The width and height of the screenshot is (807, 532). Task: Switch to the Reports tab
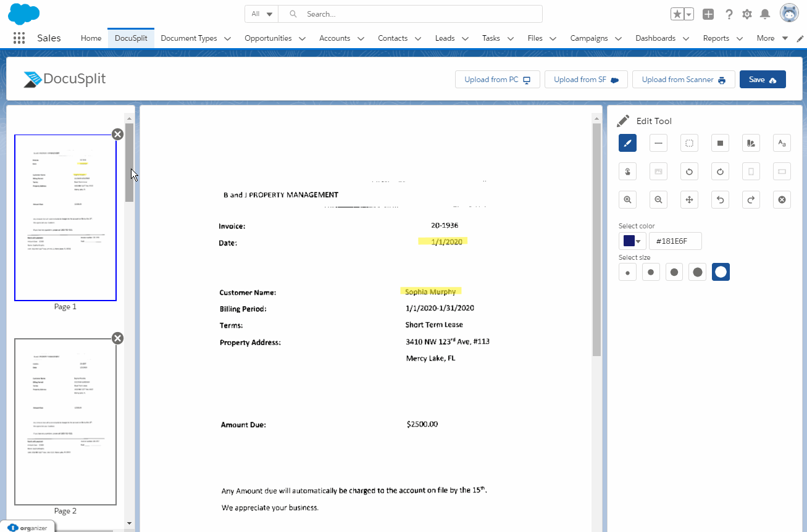pyautogui.click(x=717, y=38)
